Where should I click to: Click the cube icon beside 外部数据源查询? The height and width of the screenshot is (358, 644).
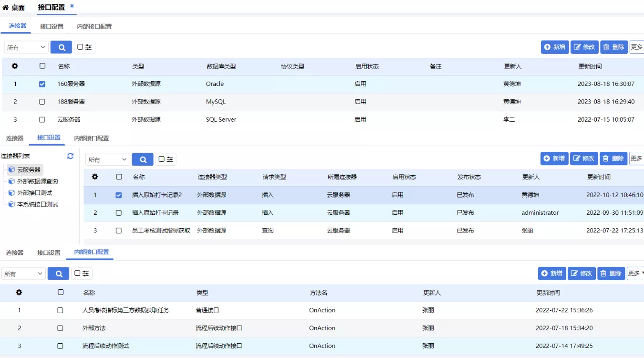coord(11,181)
